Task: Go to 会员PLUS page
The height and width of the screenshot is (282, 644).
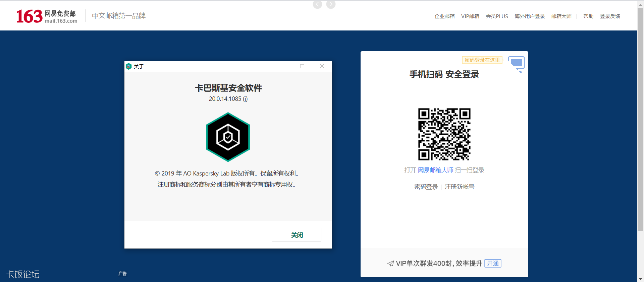Action: (x=497, y=16)
